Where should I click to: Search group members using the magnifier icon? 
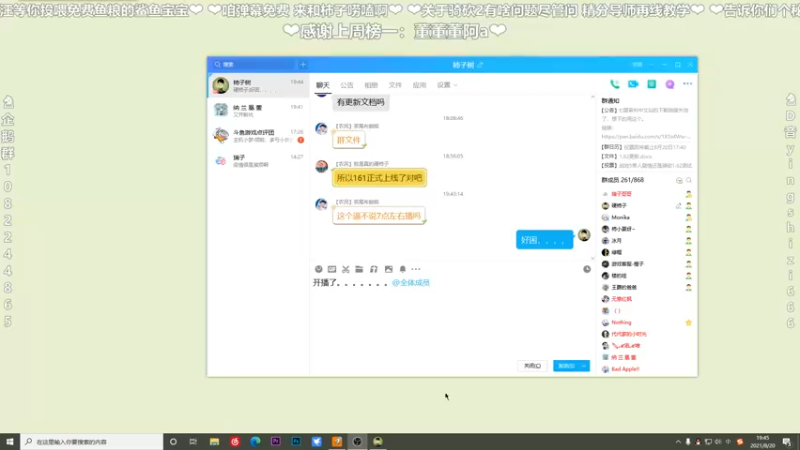pyautogui.click(x=689, y=180)
